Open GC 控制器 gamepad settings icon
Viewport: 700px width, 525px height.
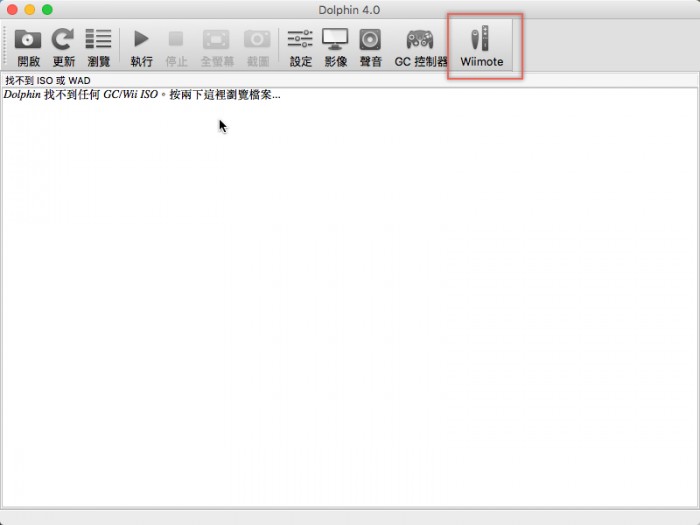point(420,39)
